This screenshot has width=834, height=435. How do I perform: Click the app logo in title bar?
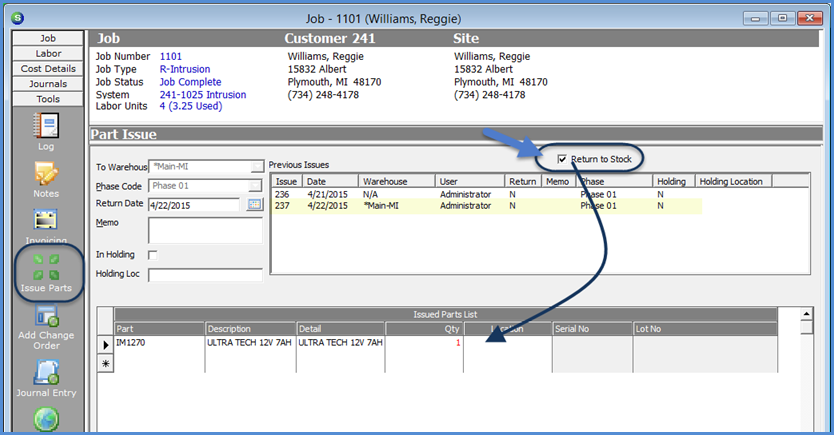click(x=18, y=18)
